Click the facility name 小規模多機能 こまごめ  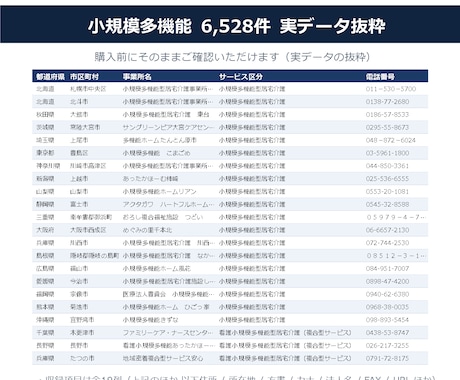coord(156,153)
